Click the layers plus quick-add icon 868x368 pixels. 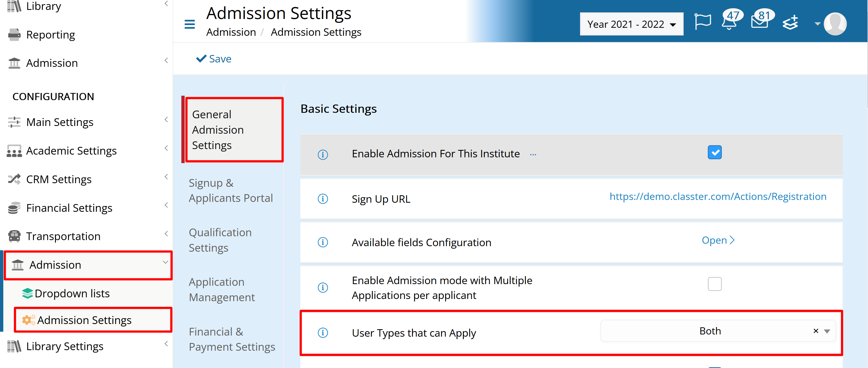click(x=790, y=23)
